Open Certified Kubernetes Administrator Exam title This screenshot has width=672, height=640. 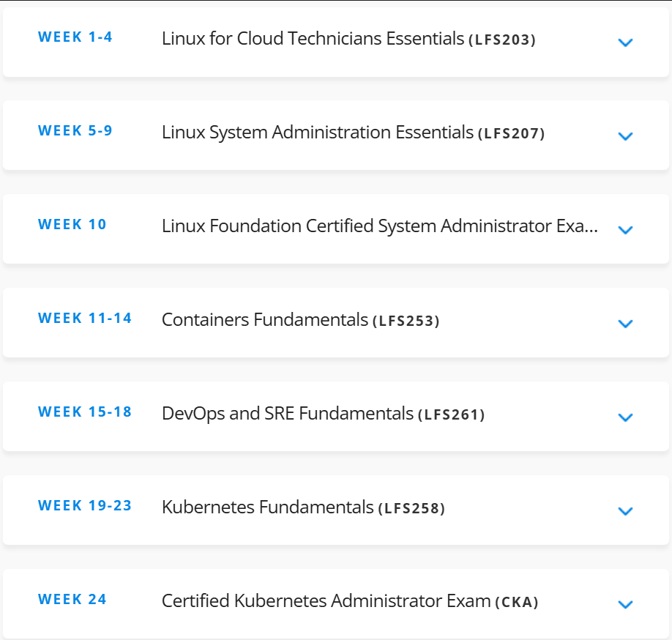(x=326, y=601)
